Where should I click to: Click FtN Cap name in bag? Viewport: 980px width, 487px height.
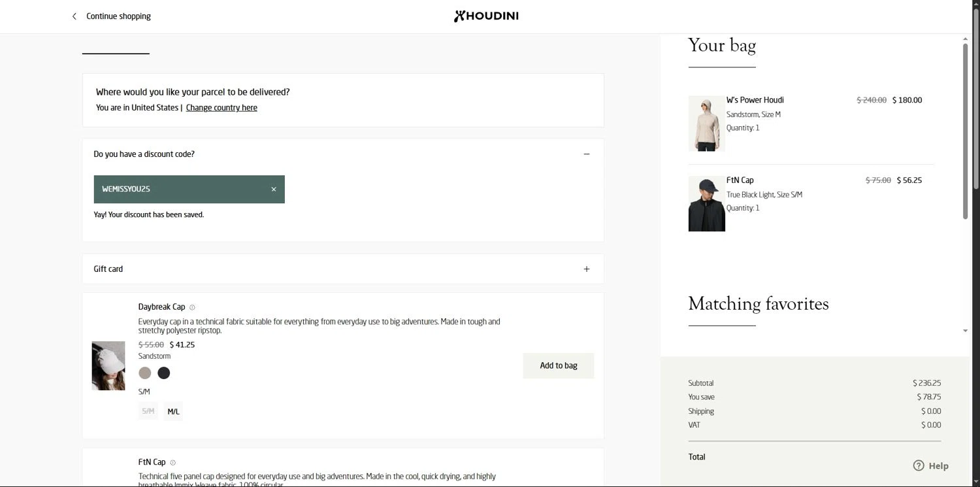(740, 180)
